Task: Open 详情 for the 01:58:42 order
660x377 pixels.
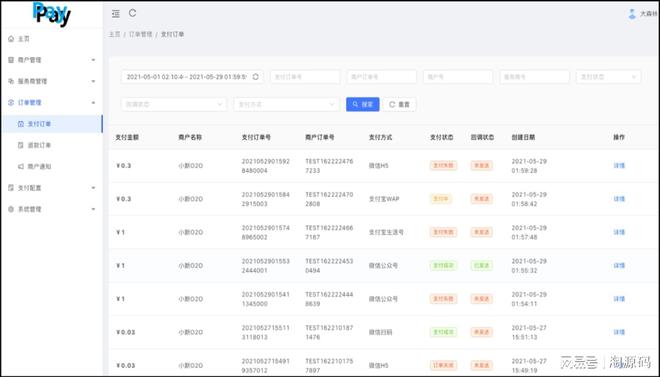Action: (x=619, y=199)
